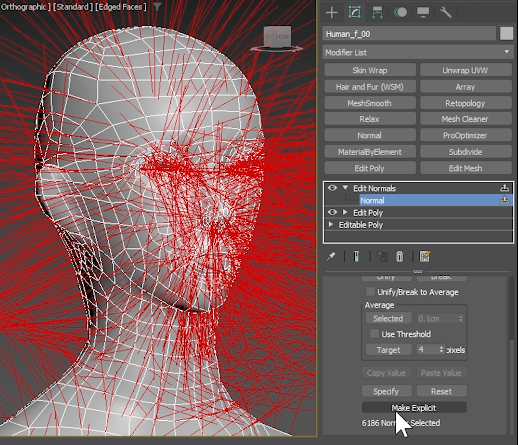This screenshot has height=445, width=518.
Task: Apply the Unwrap UVW modifier
Action: tap(466, 70)
